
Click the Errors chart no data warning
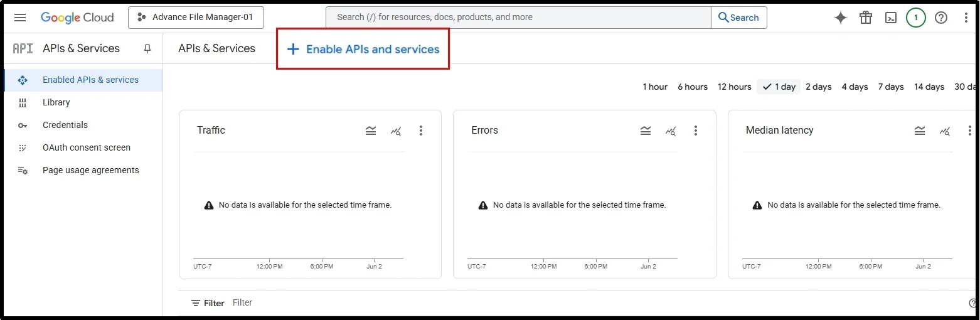(573, 205)
